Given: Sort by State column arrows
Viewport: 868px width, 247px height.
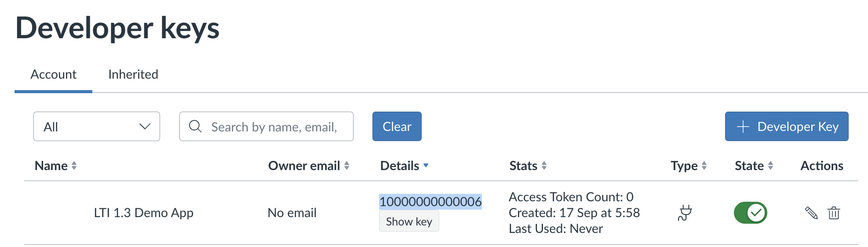Looking at the screenshot, I should 770,166.
